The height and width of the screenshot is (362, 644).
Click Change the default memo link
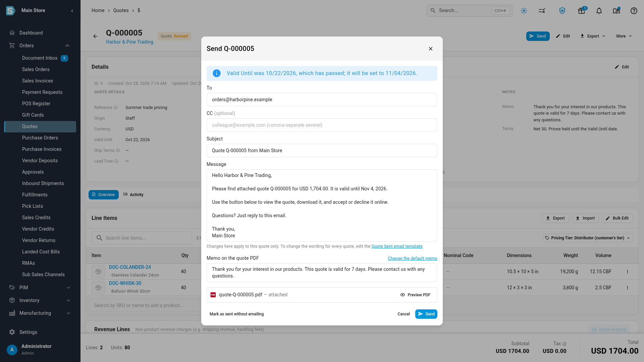pyautogui.click(x=413, y=258)
